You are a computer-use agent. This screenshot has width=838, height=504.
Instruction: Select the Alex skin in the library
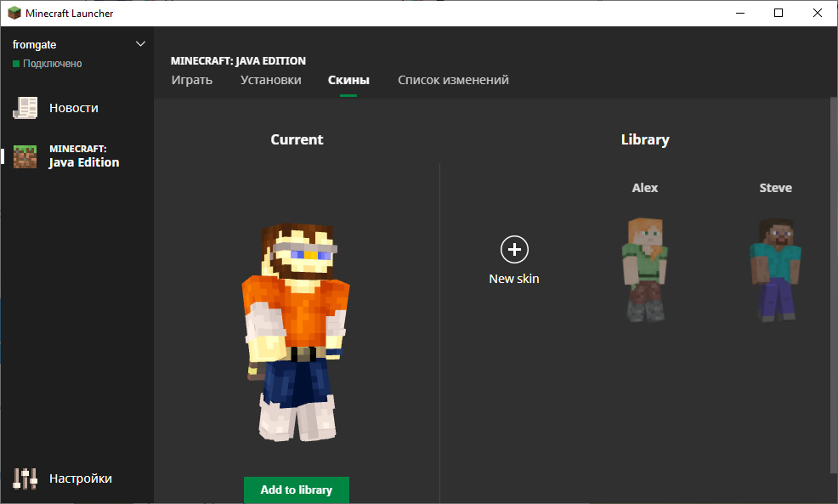[645, 268]
